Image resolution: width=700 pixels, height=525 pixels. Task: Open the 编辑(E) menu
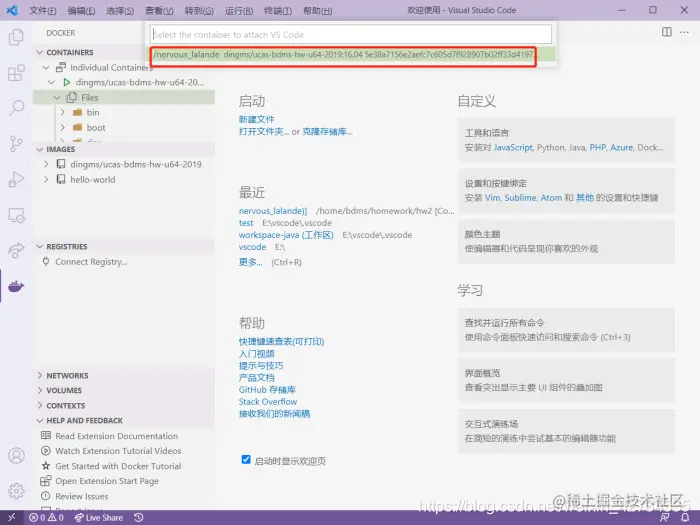(81, 10)
